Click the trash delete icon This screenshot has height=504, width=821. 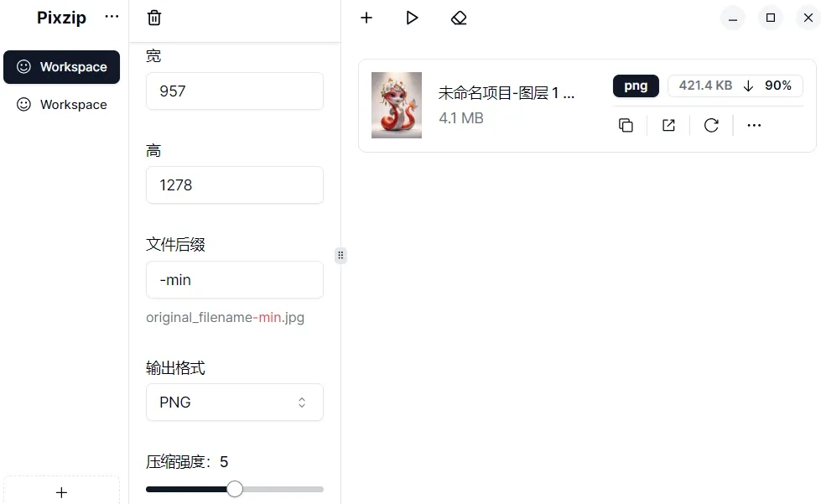click(x=154, y=18)
